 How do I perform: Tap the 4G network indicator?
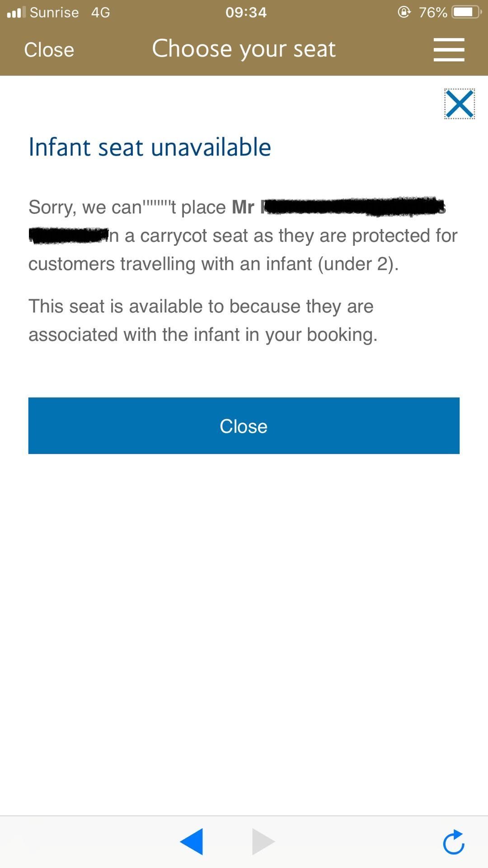(x=100, y=12)
